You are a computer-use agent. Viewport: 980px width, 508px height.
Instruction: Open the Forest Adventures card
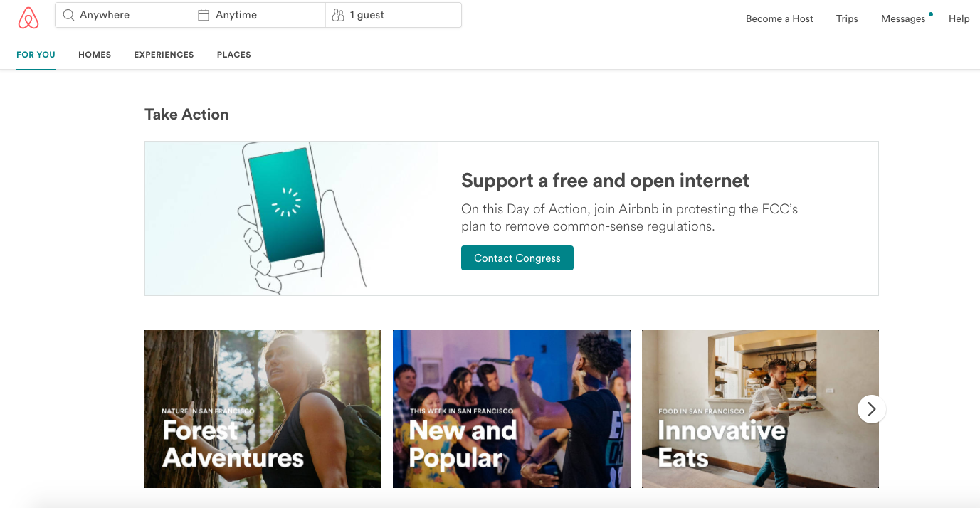[x=263, y=409]
